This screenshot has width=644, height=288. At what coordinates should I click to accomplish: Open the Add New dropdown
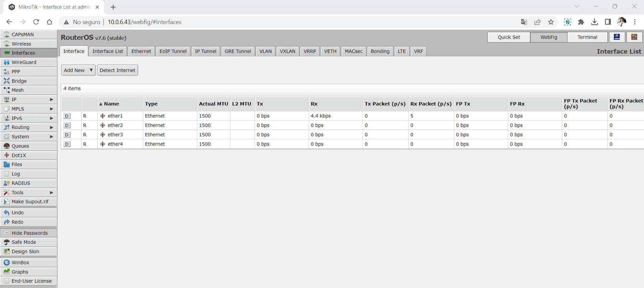point(78,70)
